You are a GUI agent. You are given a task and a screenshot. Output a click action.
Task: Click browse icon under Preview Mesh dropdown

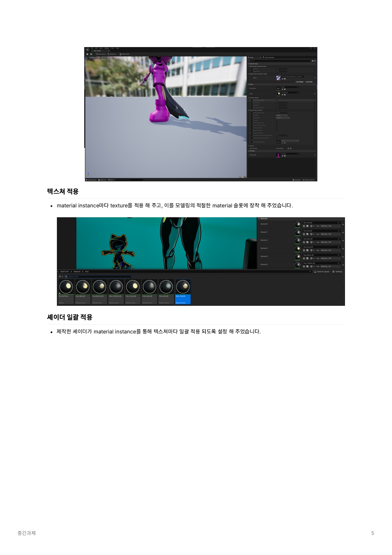[285, 156]
